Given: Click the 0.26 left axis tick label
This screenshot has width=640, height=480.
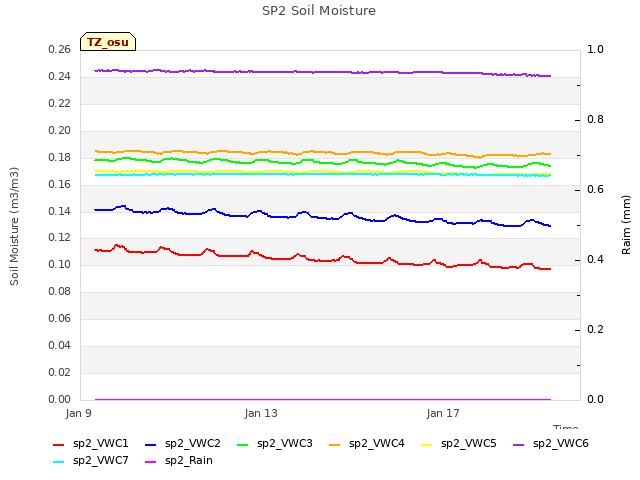Looking at the screenshot, I should [60, 50].
